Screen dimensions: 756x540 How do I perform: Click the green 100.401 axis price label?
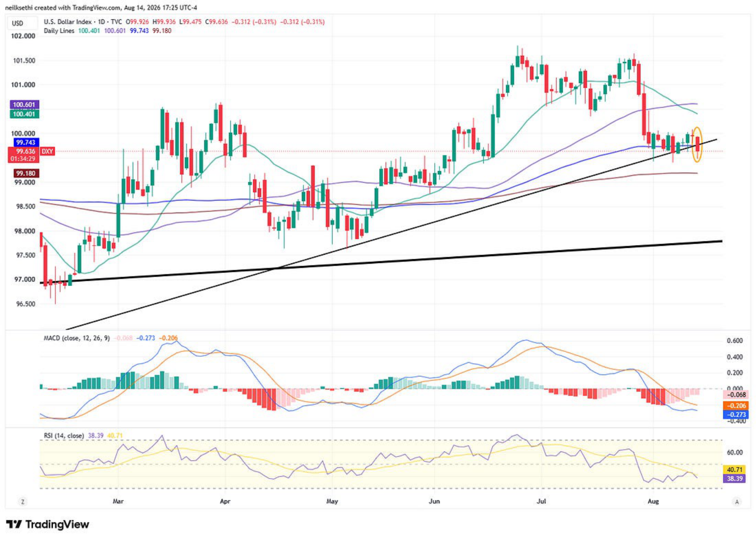[24, 114]
